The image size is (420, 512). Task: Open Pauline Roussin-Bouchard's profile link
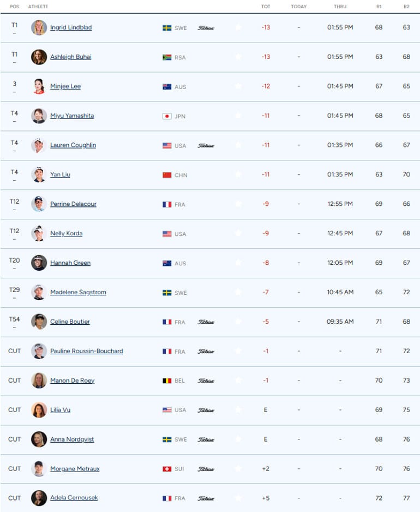click(87, 351)
